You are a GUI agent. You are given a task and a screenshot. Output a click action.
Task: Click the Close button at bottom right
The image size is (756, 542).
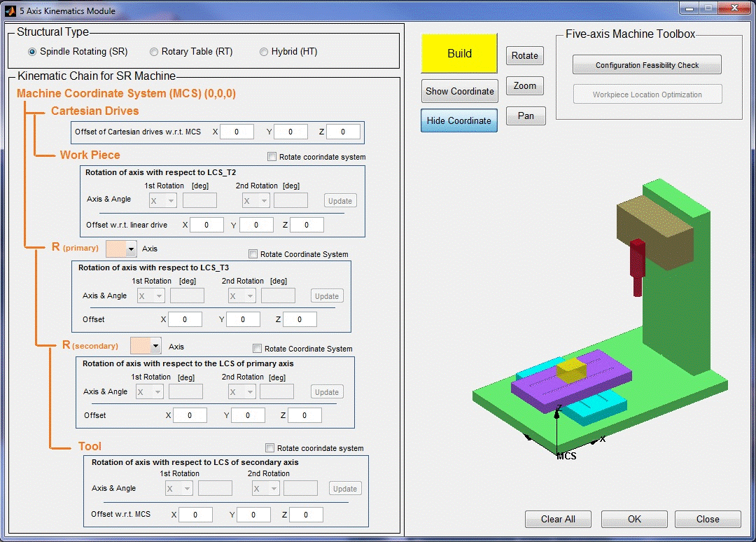coord(708,519)
